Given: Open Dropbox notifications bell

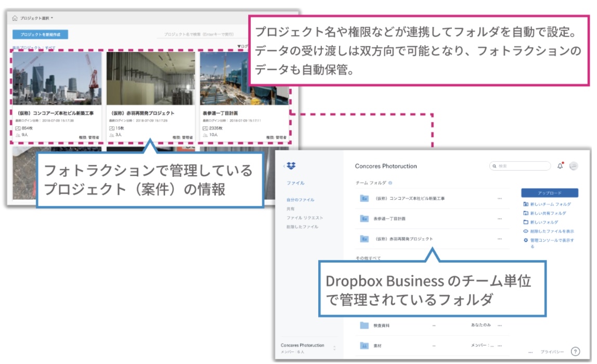Looking at the screenshot, I should pos(560,166).
